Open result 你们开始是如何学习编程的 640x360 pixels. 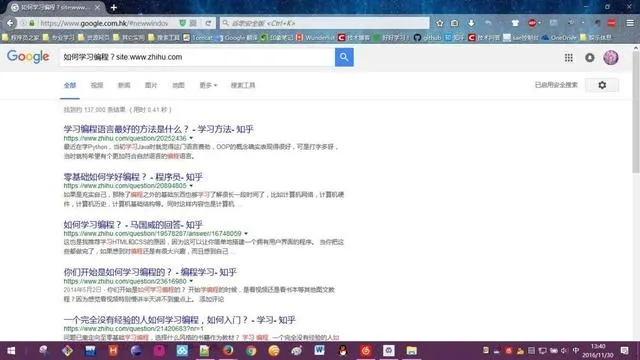(150, 272)
